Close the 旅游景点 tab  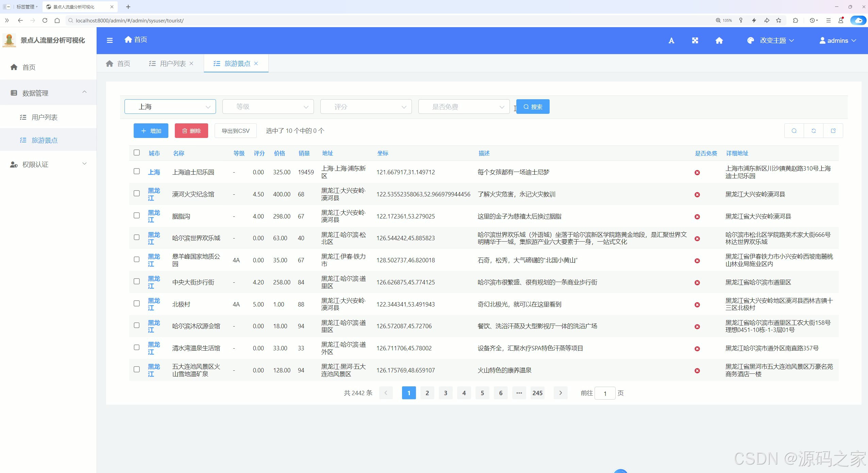[x=257, y=63]
